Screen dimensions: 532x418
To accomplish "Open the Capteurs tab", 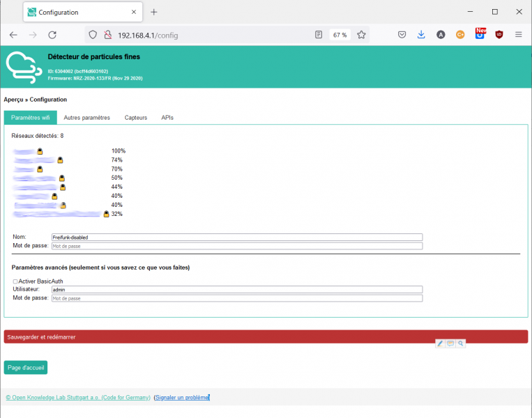I will [136, 118].
